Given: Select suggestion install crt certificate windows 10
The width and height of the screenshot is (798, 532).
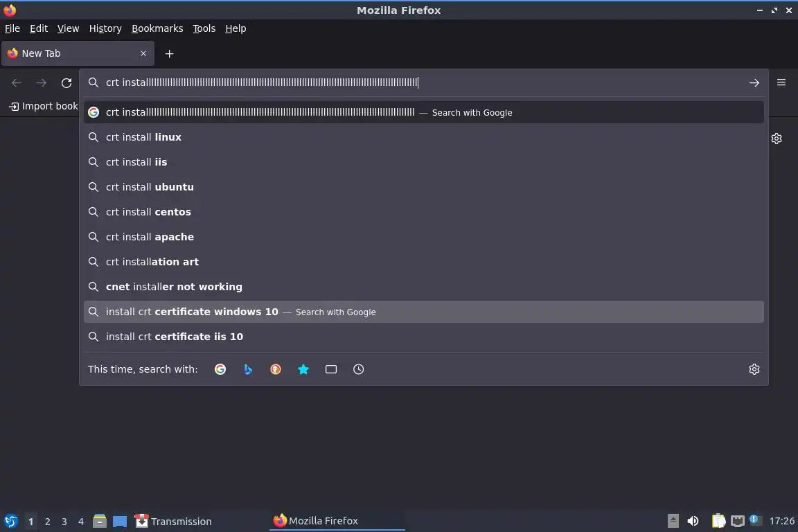Looking at the screenshot, I should point(423,312).
